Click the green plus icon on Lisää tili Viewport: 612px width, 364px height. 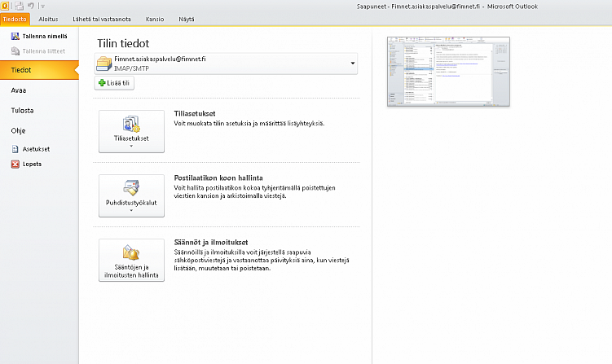(x=102, y=83)
